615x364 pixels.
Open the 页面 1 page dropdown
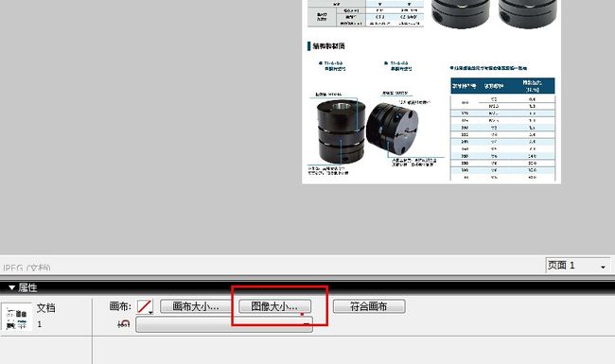tap(577, 266)
